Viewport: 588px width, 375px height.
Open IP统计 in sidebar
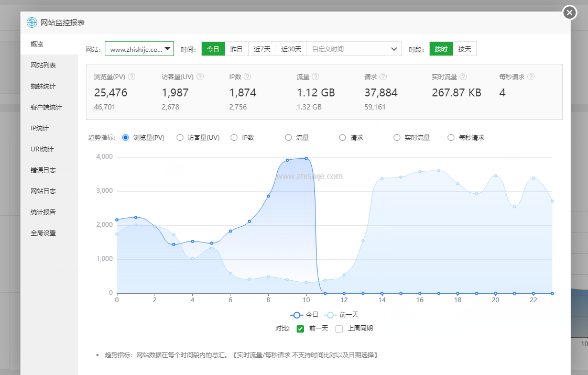(49, 128)
